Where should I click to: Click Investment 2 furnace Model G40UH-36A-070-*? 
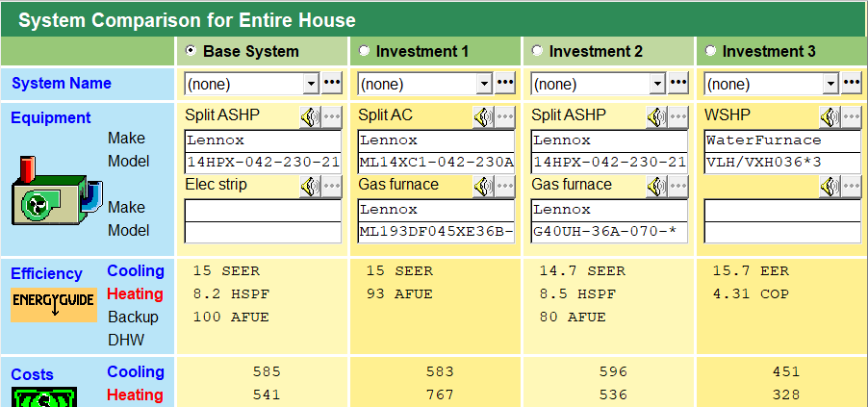coord(609,233)
